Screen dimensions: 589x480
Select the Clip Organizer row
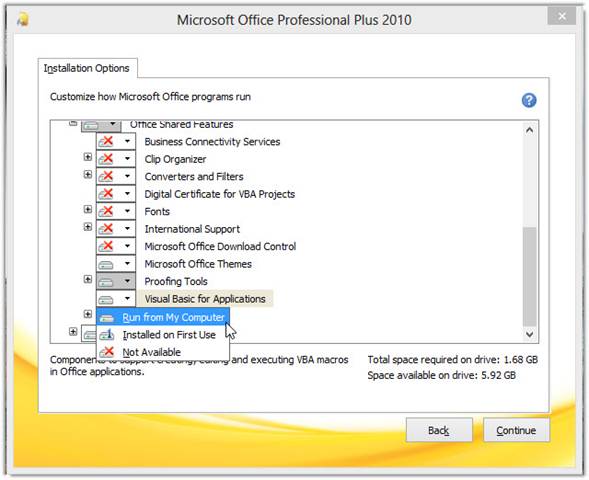pyautogui.click(x=175, y=159)
